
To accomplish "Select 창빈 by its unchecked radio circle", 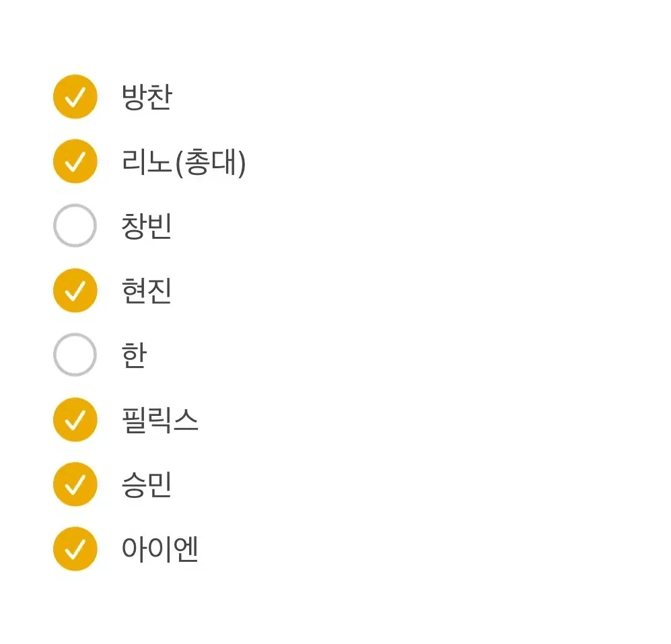I will tap(75, 225).
